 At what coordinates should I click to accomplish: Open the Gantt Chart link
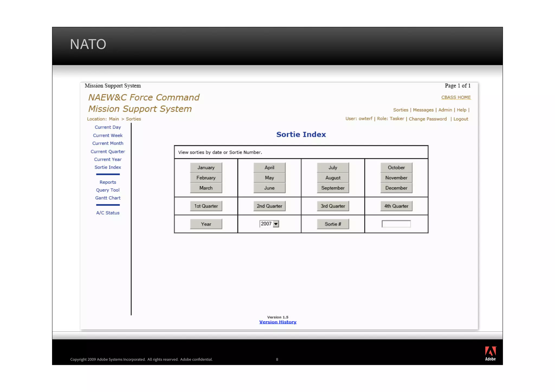pyautogui.click(x=108, y=198)
